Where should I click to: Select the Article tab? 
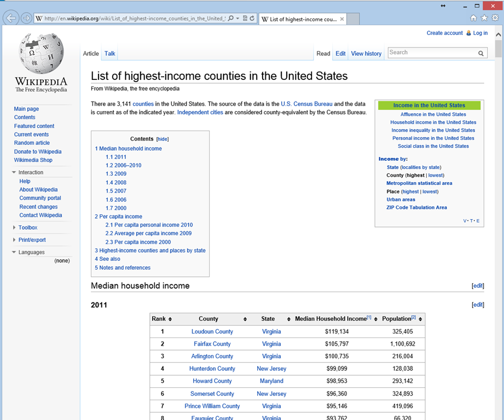(91, 54)
